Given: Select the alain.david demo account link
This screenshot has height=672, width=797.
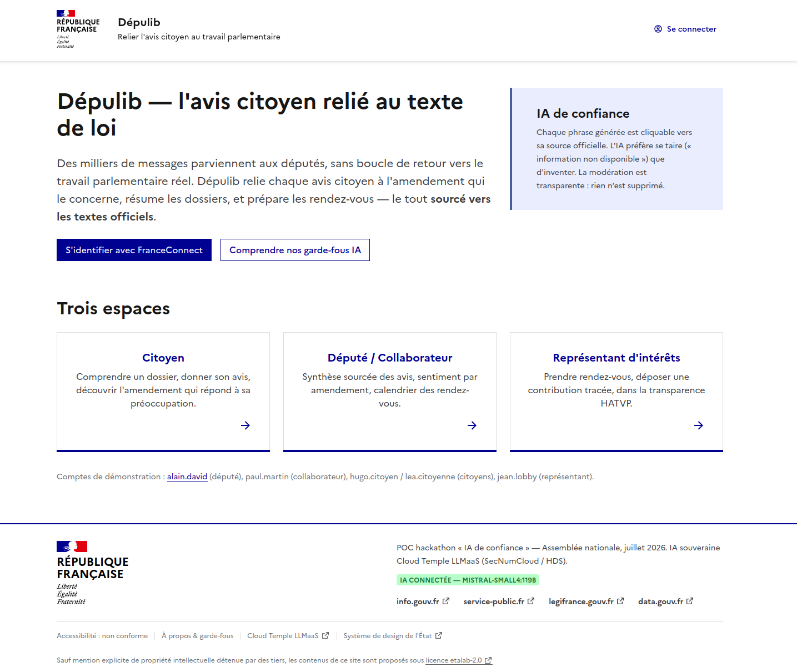Looking at the screenshot, I should click(x=187, y=477).
